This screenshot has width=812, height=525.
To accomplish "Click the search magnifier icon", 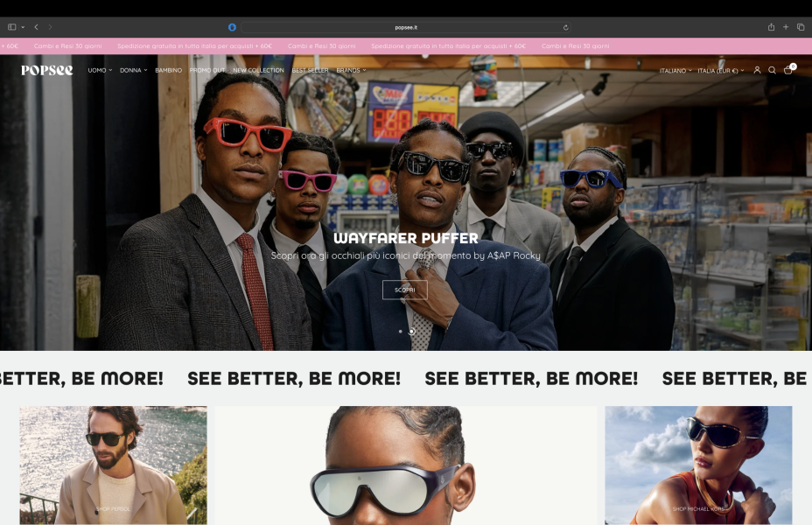I will coord(772,70).
